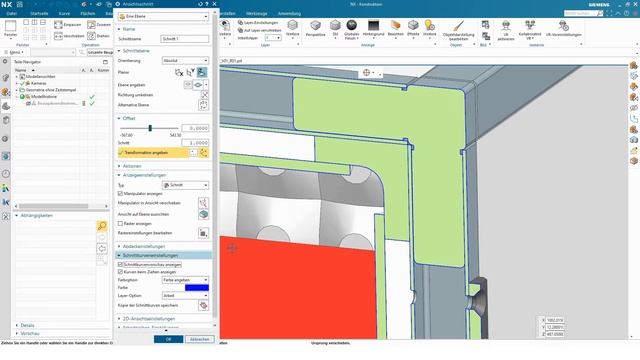Click the Offset value field
Viewport: 640px width, 360px height.
point(195,128)
